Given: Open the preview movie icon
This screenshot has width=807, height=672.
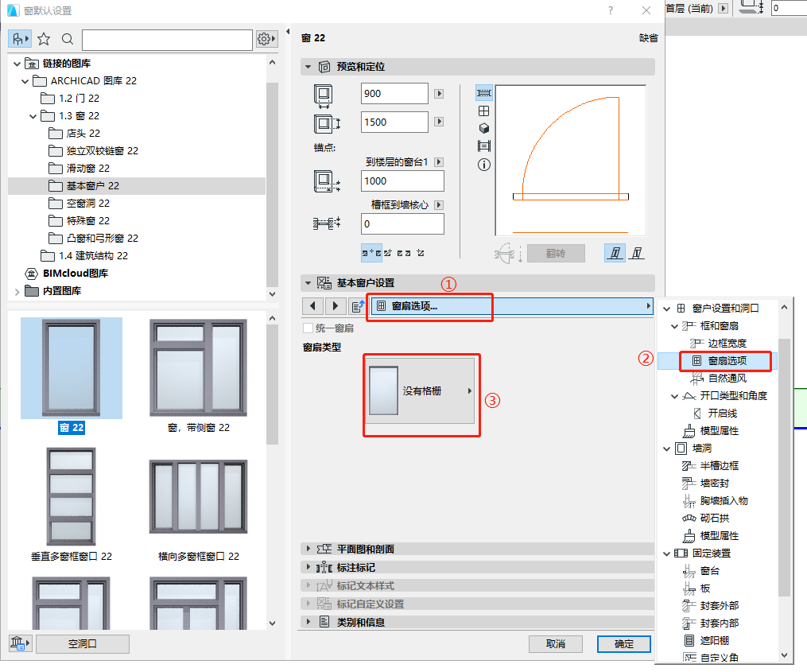Looking at the screenshot, I should point(483,146).
